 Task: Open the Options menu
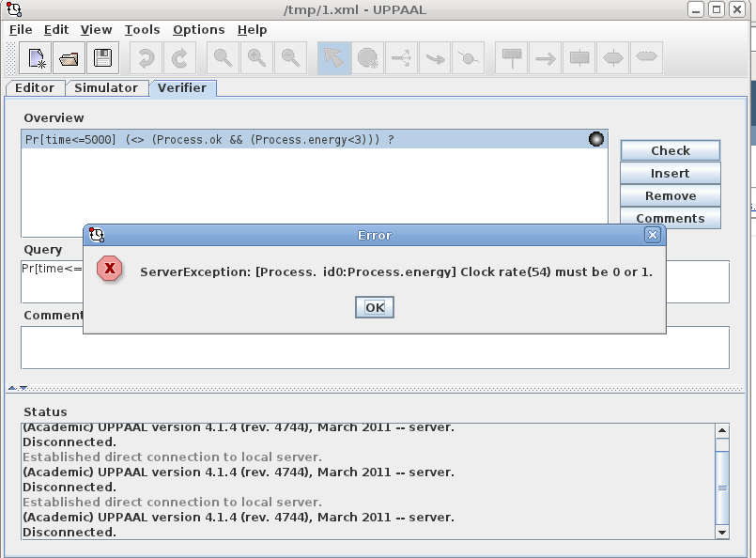[199, 30]
